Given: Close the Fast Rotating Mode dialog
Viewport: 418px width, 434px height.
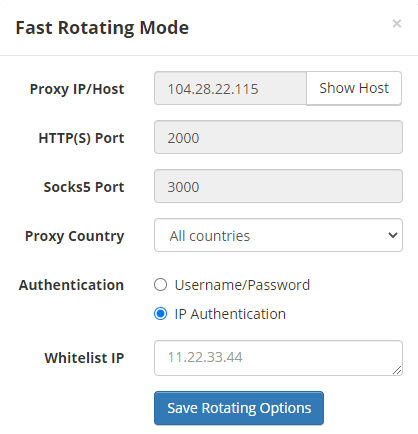Looking at the screenshot, I should tap(397, 24).
